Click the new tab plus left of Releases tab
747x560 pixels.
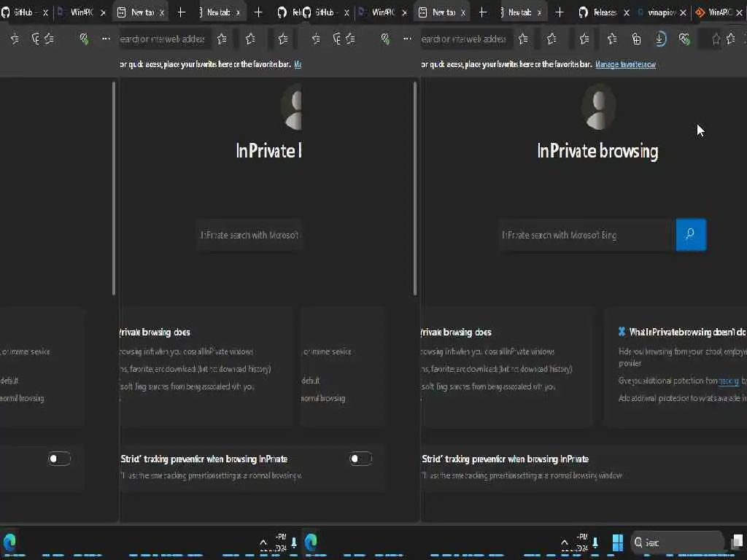pyautogui.click(x=560, y=12)
